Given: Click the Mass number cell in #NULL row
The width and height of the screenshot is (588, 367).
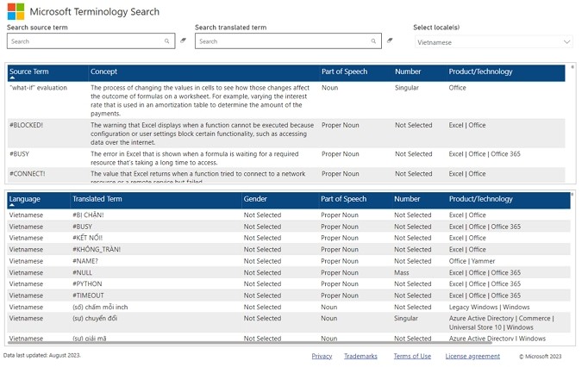Looking at the screenshot, I should 401,273.
